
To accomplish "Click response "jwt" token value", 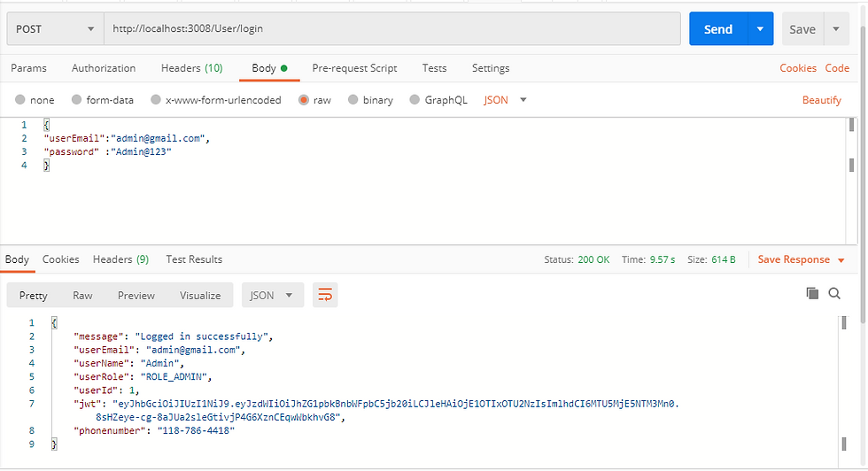I will pyautogui.click(x=387, y=411).
